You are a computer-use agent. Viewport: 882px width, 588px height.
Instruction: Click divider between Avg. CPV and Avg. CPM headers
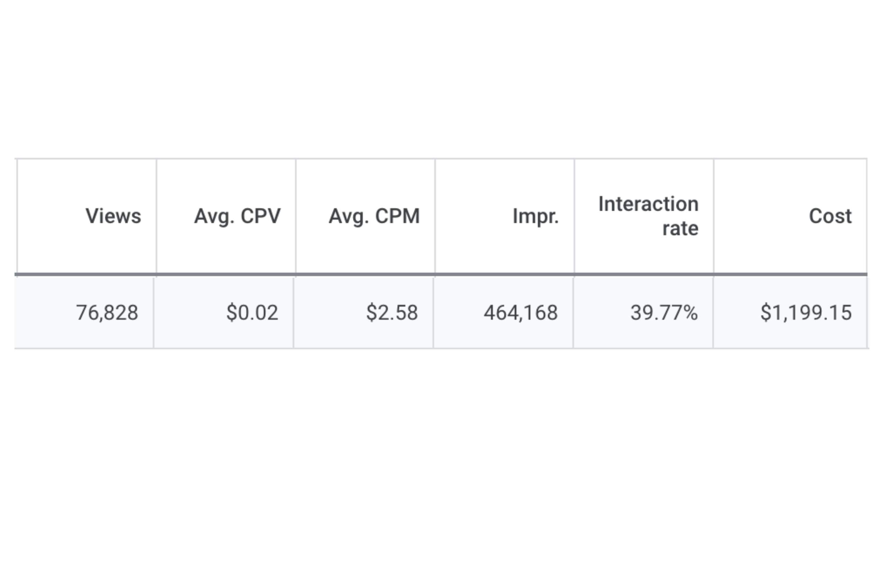[x=295, y=217]
